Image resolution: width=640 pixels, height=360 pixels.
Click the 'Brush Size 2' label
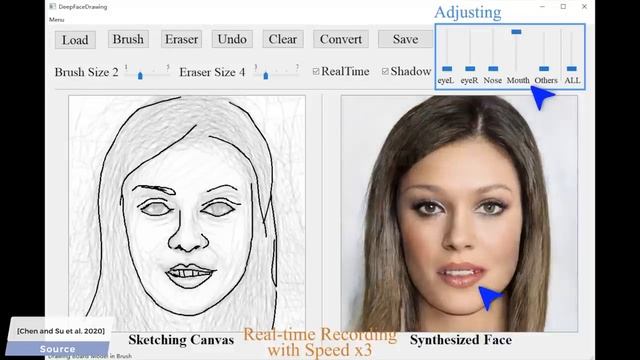pos(87,72)
